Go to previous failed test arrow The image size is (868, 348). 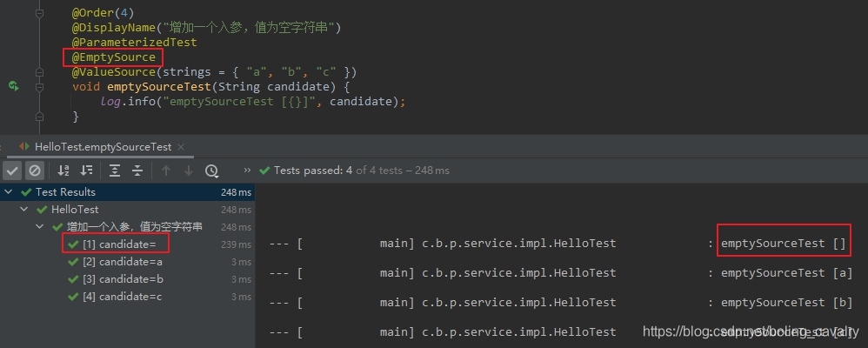[x=165, y=171]
